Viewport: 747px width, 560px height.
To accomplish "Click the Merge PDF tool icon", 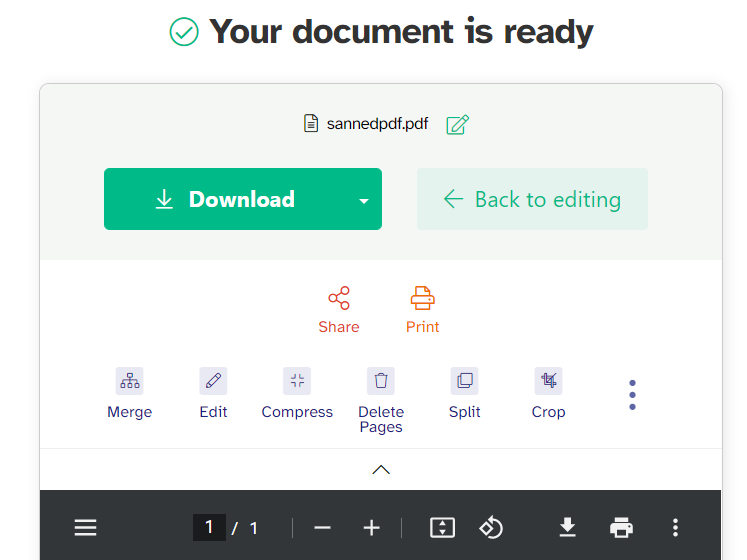I will pos(129,381).
